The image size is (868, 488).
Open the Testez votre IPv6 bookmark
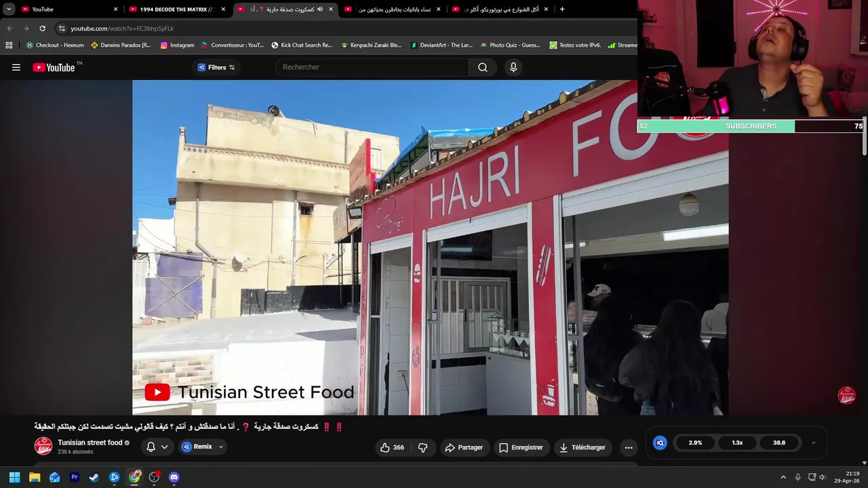[x=575, y=45]
